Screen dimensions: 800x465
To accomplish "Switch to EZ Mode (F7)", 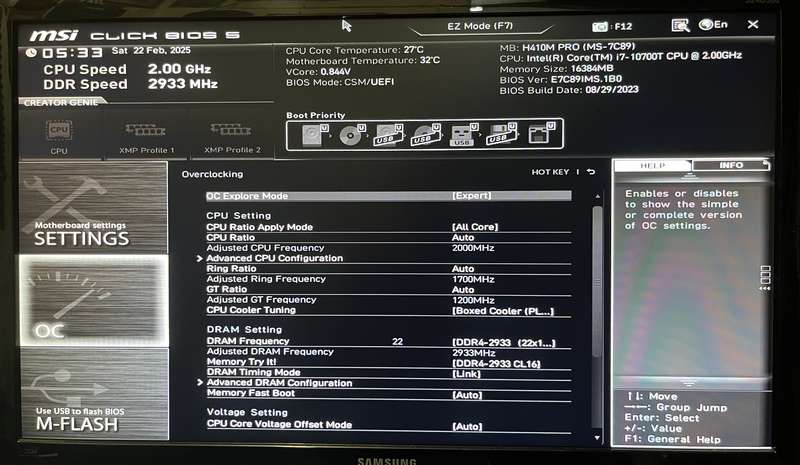I will click(480, 26).
